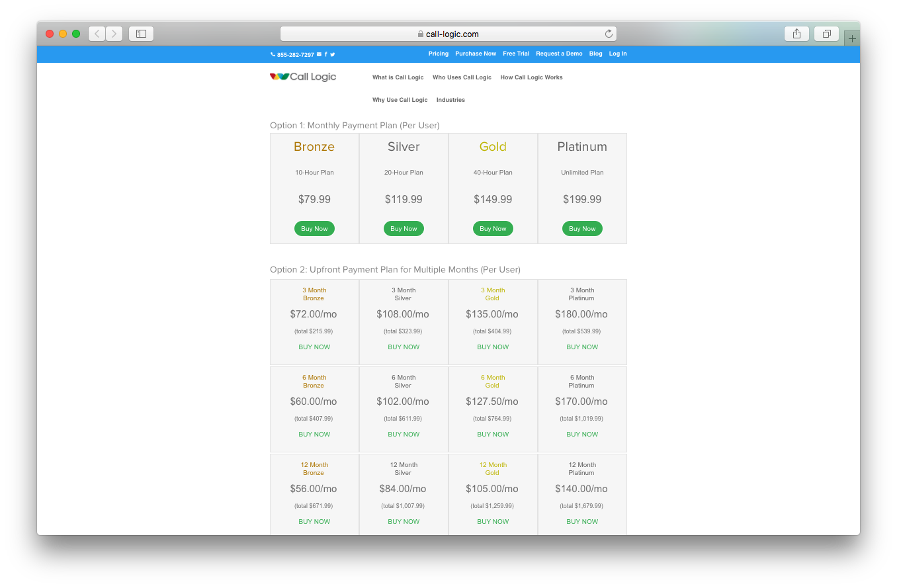This screenshot has height=588, width=897.
Task: Go back with Safari's back arrow
Action: click(x=97, y=34)
